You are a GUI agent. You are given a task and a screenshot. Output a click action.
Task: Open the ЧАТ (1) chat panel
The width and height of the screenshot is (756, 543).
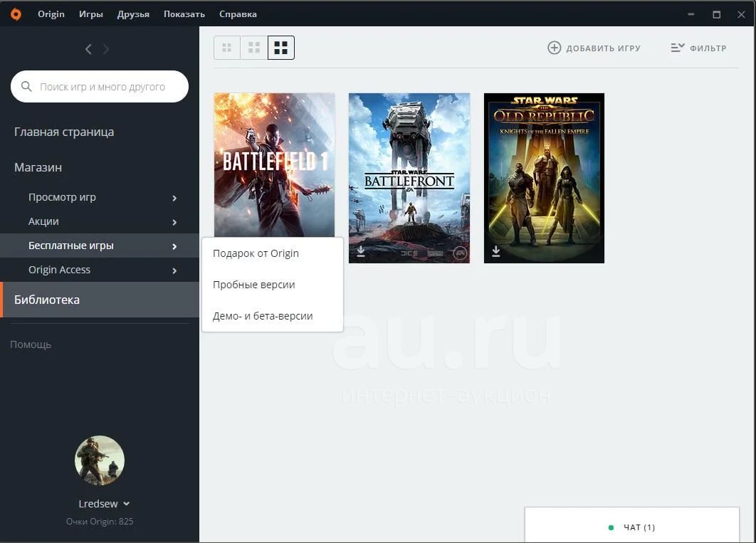point(631,524)
